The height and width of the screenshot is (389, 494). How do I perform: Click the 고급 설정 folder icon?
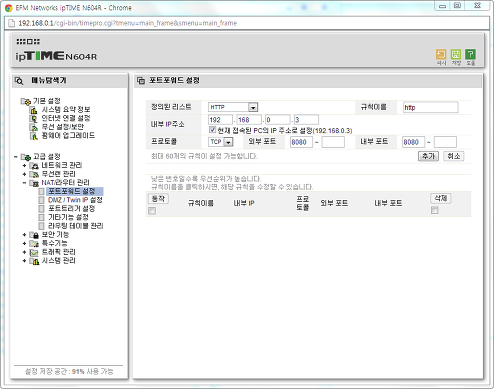pos(26,157)
